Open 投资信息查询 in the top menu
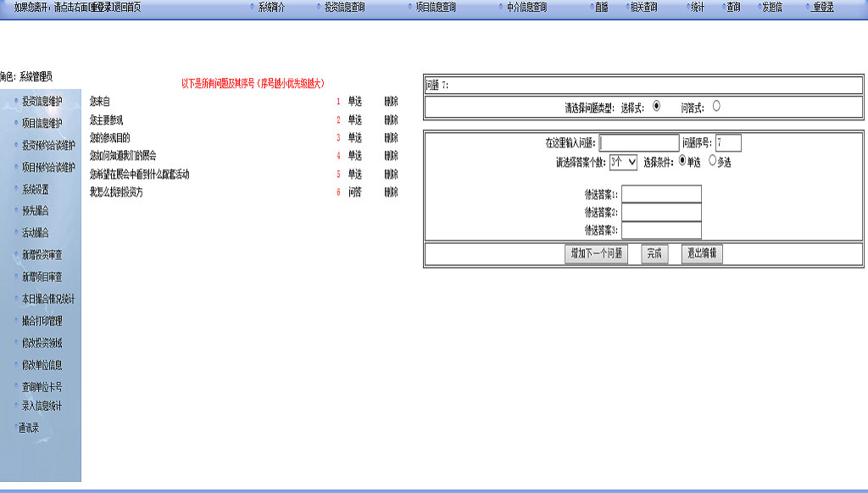 [344, 7]
